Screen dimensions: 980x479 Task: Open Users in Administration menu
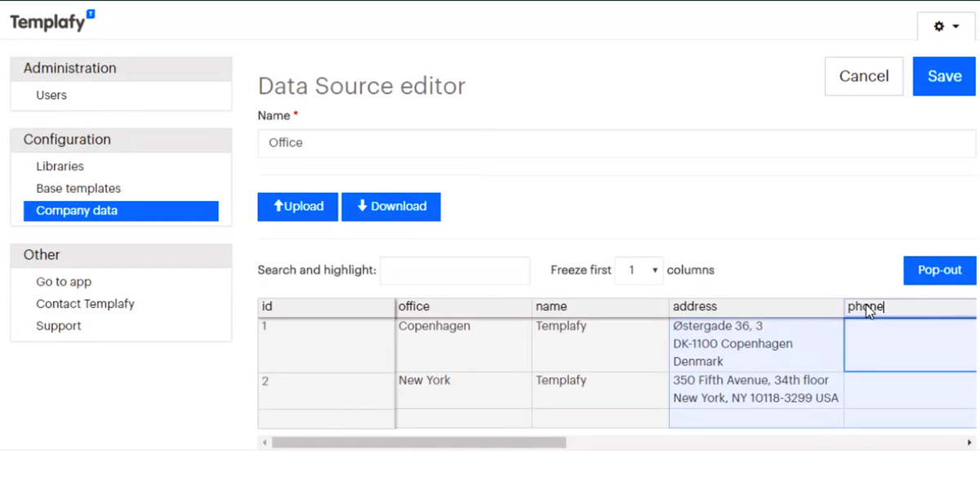(51, 96)
